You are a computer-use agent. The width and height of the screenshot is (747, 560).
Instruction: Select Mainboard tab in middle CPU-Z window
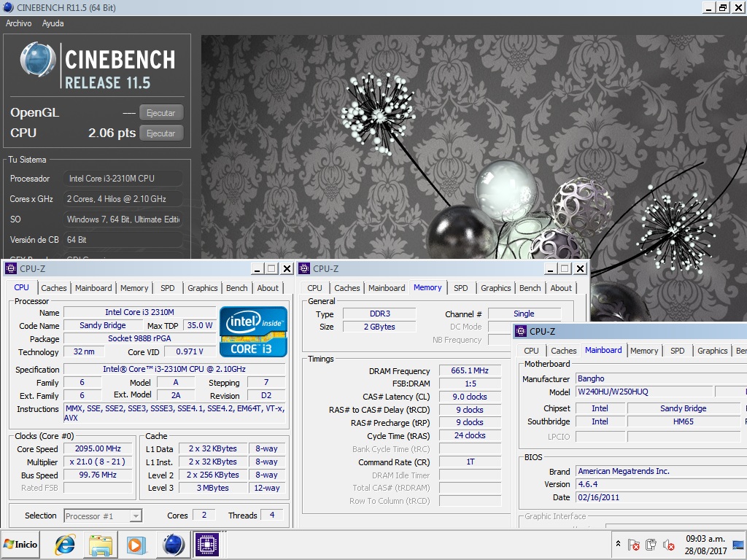[x=387, y=288]
